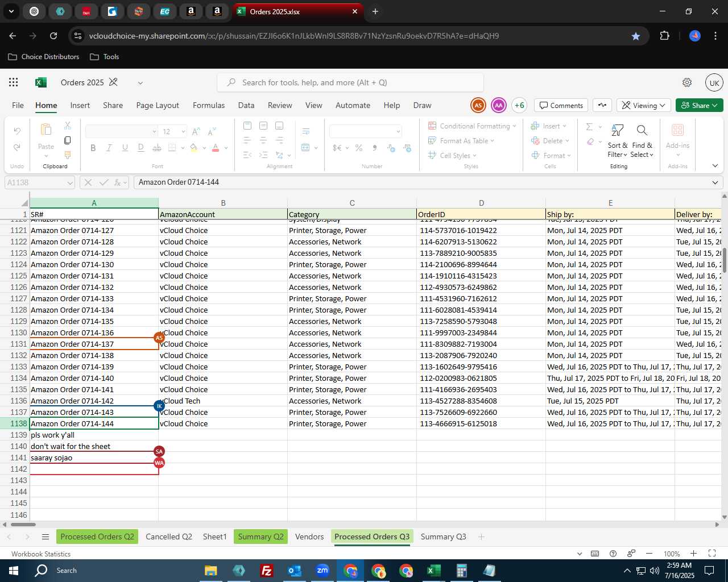Open the FileZilla taskbar icon
Viewport: 728px width, 582px height.
click(x=266, y=571)
